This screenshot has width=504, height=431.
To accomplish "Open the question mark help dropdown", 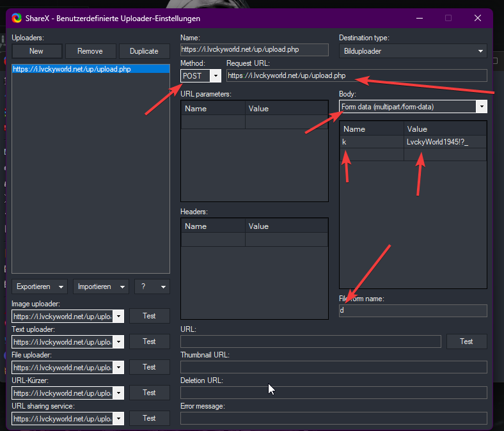I will [x=152, y=286].
